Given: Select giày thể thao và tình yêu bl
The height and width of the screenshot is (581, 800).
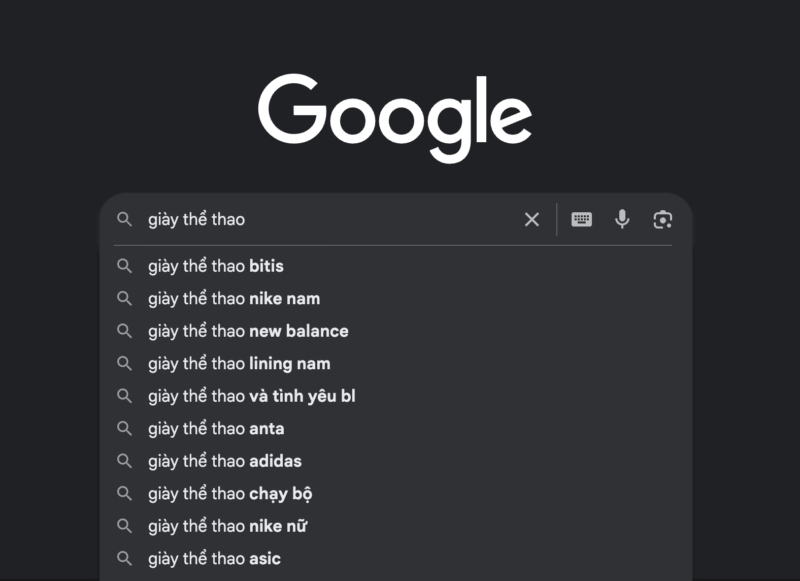Looking at the screenshot, I should (252, 396).
